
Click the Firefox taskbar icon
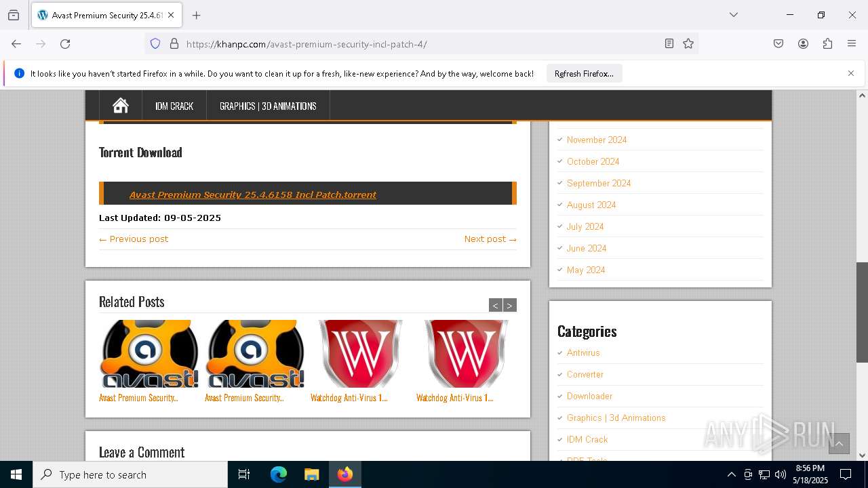click(345, 474)
